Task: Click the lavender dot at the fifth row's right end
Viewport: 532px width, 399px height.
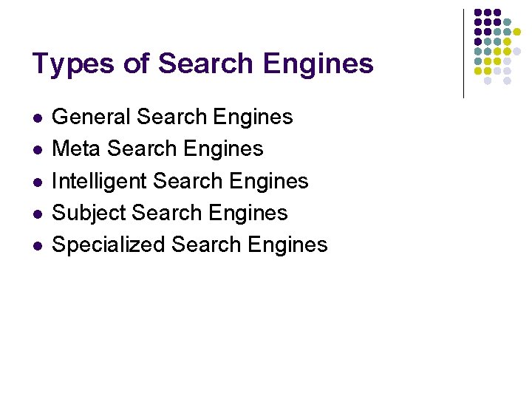Action: pyautogui.click(x=516, y=51)
